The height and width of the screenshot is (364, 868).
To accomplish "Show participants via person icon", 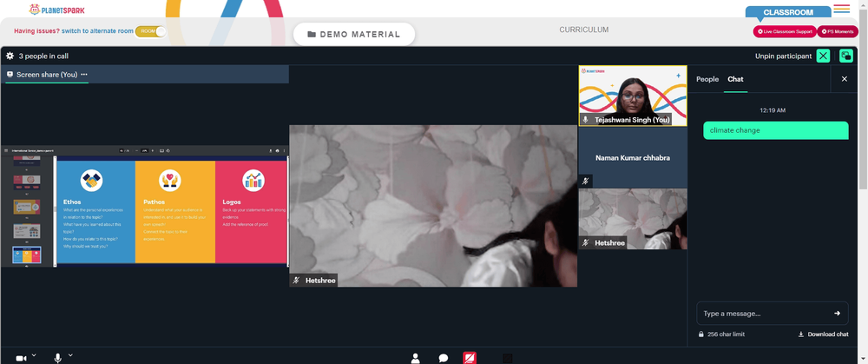I will coord(416,359).
